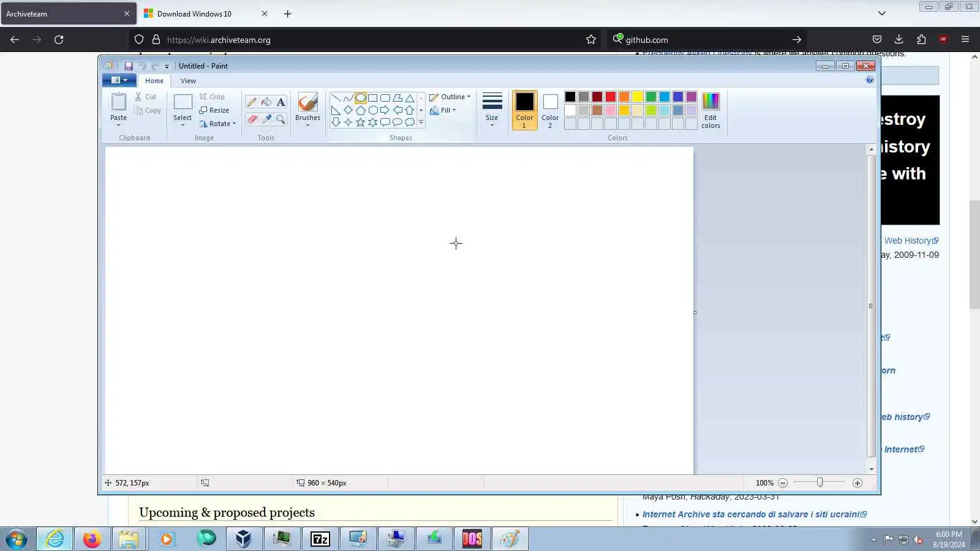This screenshot has height=551, width=980.
Task: Pick the Triangle shape
Action: (x=410, y=98)
